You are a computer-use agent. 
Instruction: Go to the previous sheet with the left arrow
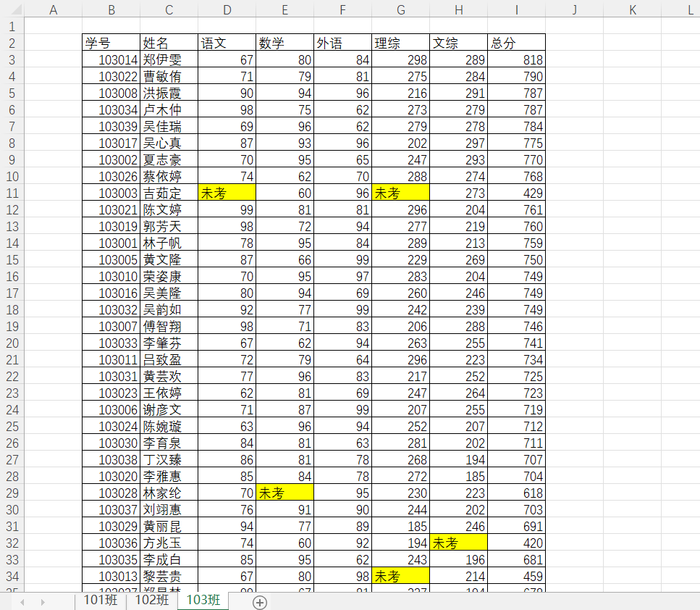tap(22, 602)
